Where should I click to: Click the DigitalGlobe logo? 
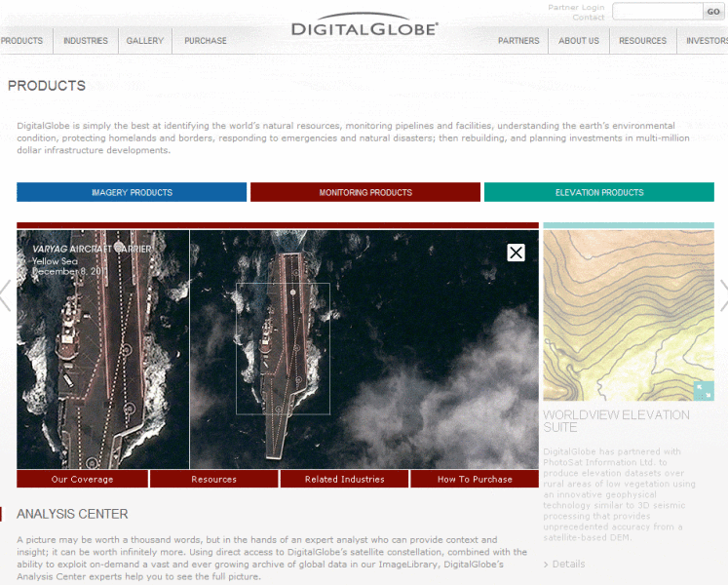click(364, 28)
